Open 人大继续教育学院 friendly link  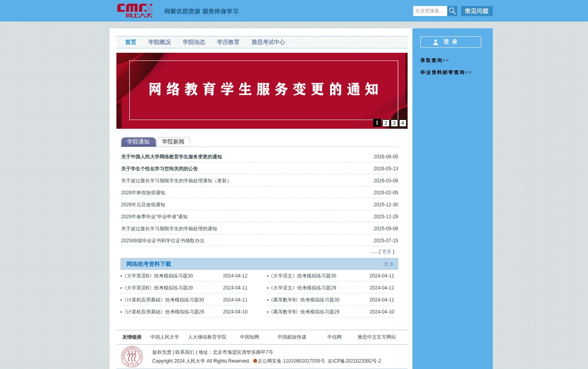(x=207, y=337)
